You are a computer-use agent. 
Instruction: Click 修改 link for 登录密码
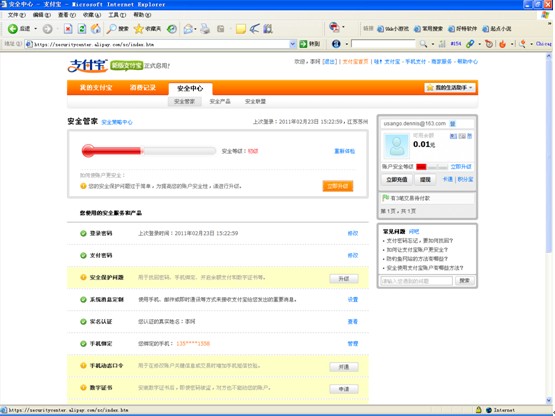pyautogui.click(x=353, y=233)
